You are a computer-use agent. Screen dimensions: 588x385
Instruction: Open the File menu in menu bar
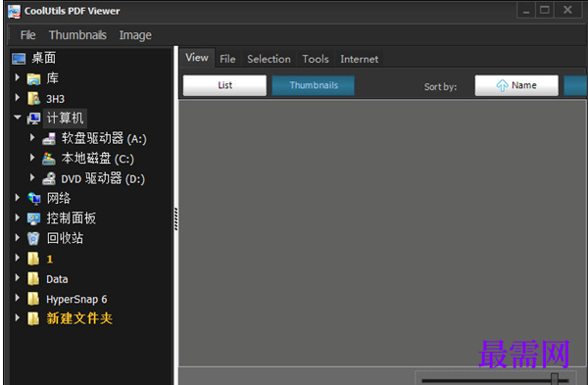coord(28,35)
